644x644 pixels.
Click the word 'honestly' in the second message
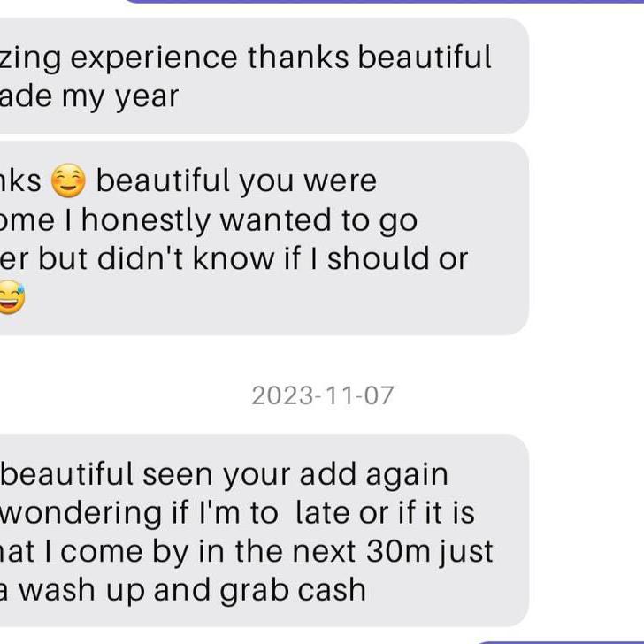click(x=143, y=220)
